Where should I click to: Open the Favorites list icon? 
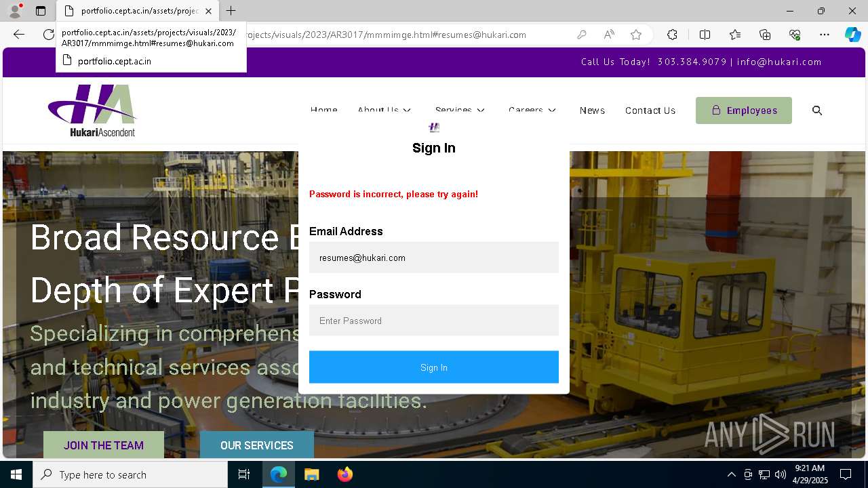coord(735,35)
